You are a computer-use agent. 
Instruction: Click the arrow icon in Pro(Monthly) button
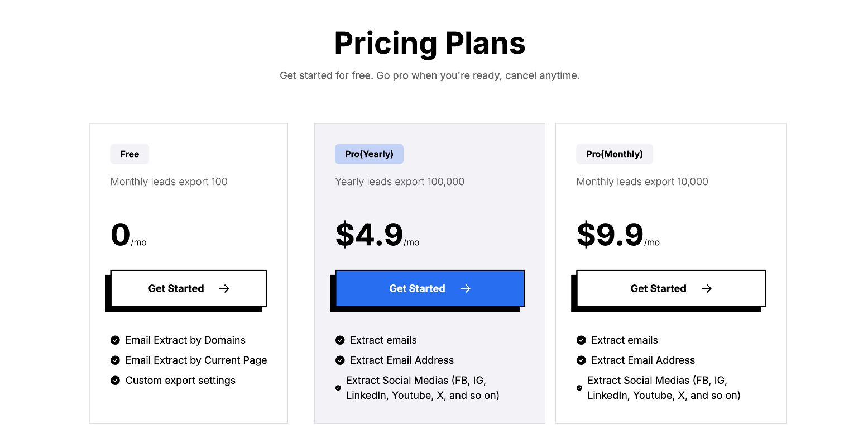pyautogui.click(x=707, y=288)
